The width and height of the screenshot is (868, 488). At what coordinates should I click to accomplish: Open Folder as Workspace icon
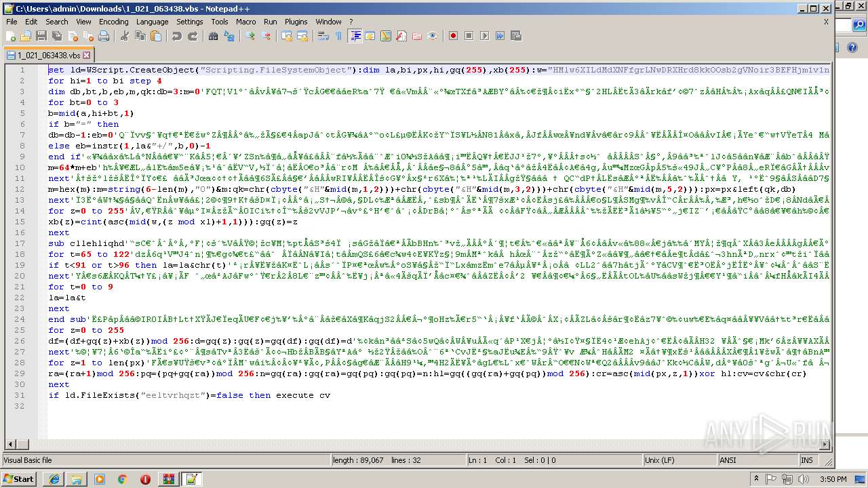point(417,36)
